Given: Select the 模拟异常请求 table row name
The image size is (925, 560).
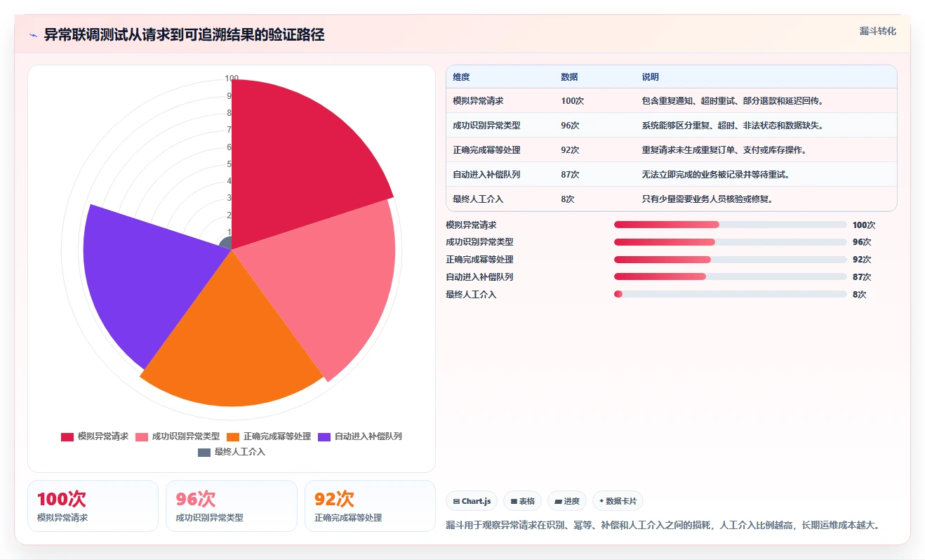Looking at the screenshot, I should [x=478, y=101].
